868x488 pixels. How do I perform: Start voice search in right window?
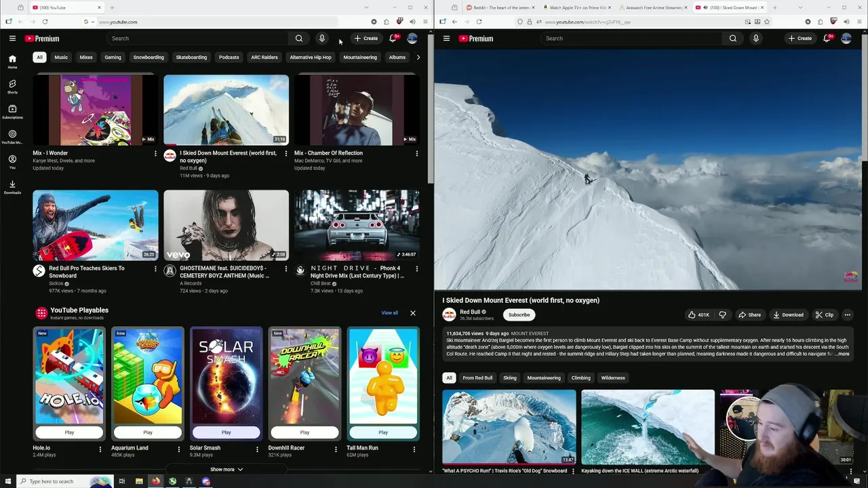(x=756, y=39)
